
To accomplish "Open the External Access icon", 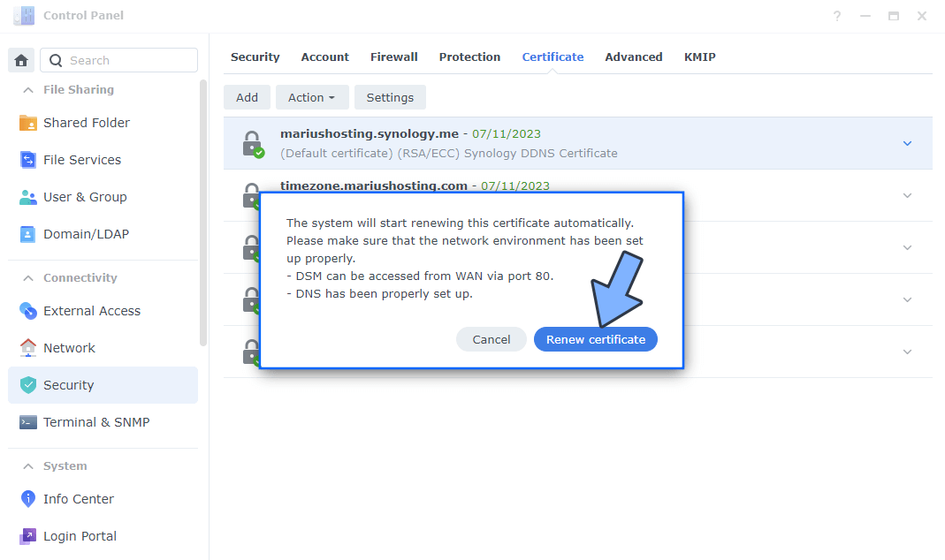I will [27, 311].
